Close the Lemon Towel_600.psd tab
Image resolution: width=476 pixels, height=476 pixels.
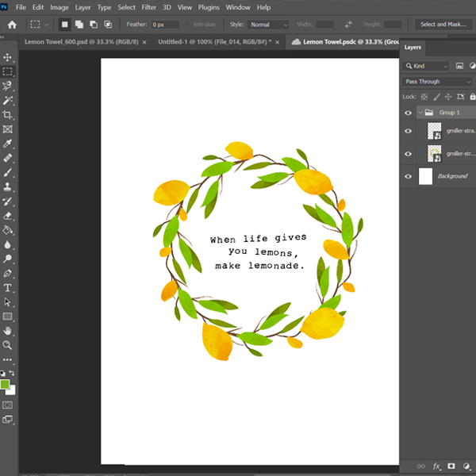(x=144, y=42)
